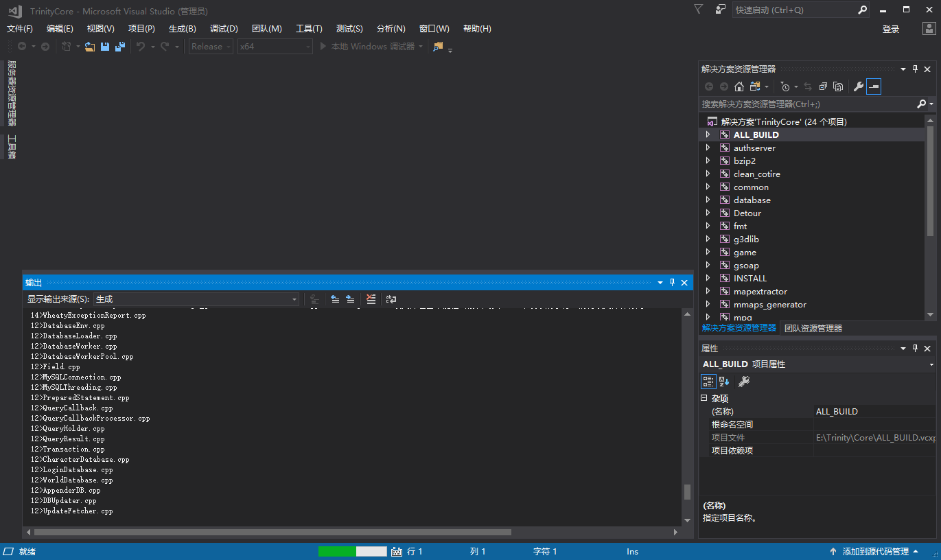Image resolution: width=941 pixels, height=560 pixels.
Task: Click the New Project icon in the toolbar
Action: (x=67, y=47)
